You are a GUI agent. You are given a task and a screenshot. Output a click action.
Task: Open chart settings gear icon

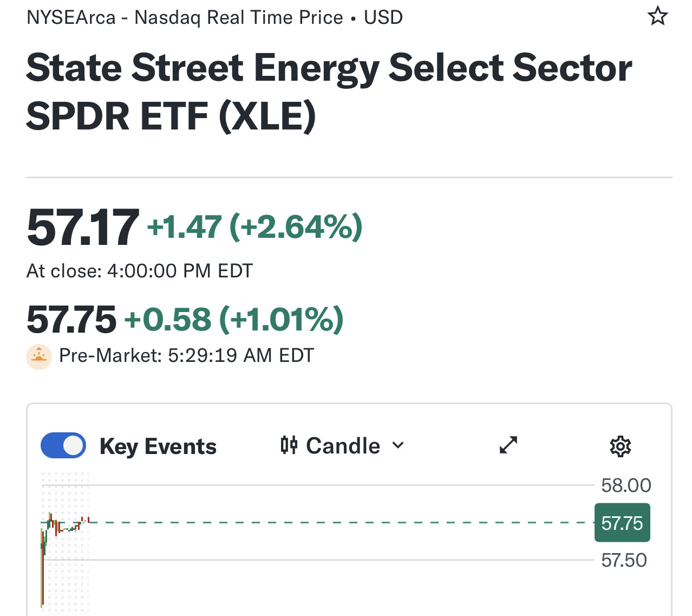pos(620,446)
